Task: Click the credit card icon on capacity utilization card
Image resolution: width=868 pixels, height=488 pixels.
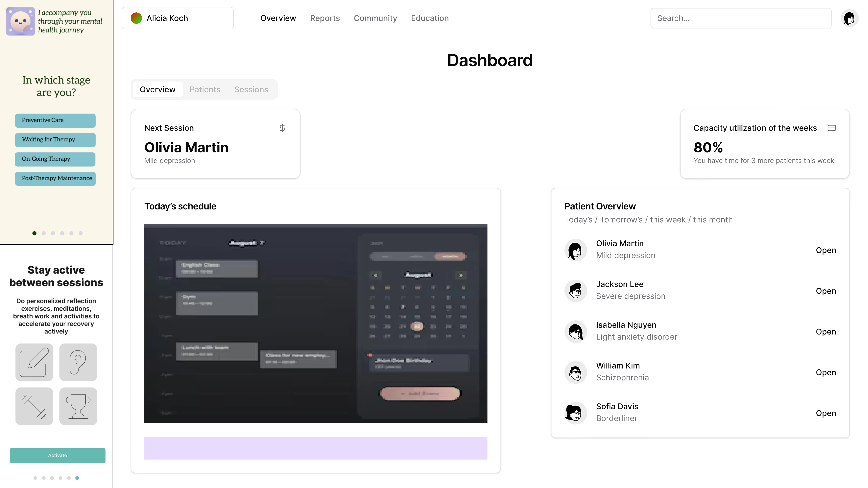Action: coord(832,128)
